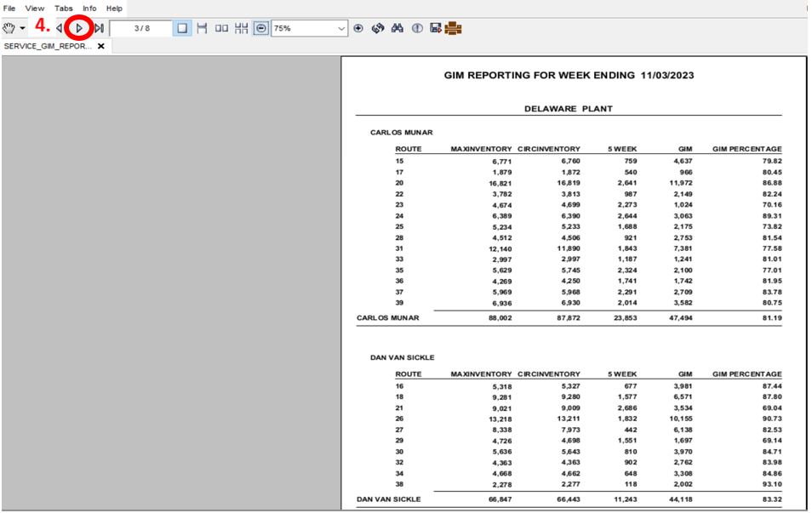Click GIM percentage 89.31
This screenshot has width=812, height=513.
[x=772, y=216]
